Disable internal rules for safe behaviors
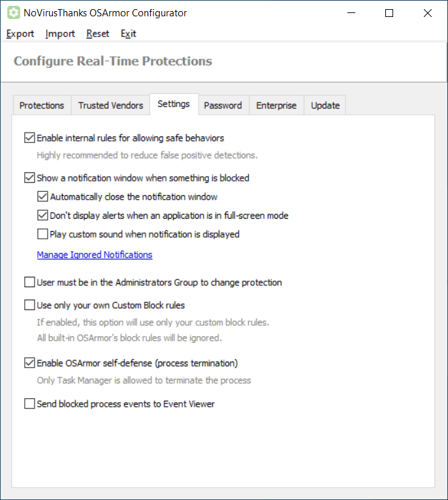The width and height of the screenshot is (448, 500). [29, 138]
